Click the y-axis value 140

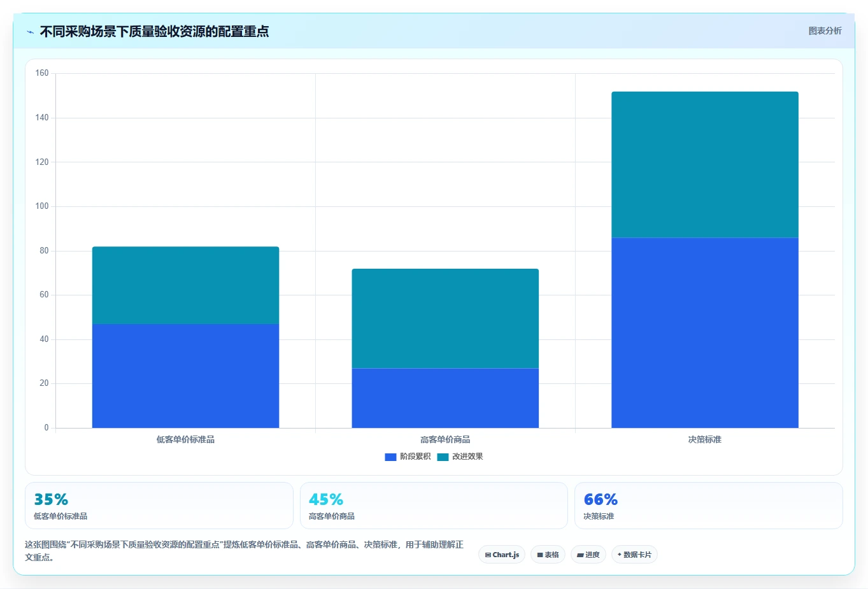42,118
